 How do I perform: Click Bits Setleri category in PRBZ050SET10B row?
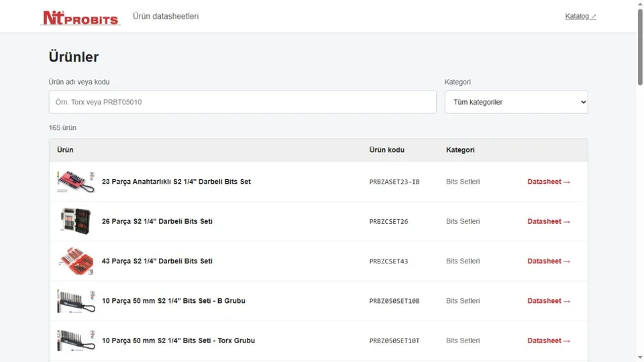(x=463, y=301)
